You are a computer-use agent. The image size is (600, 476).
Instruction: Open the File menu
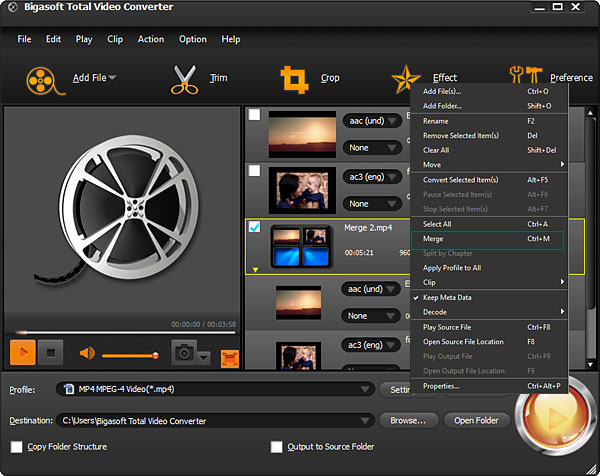(24, 39)
